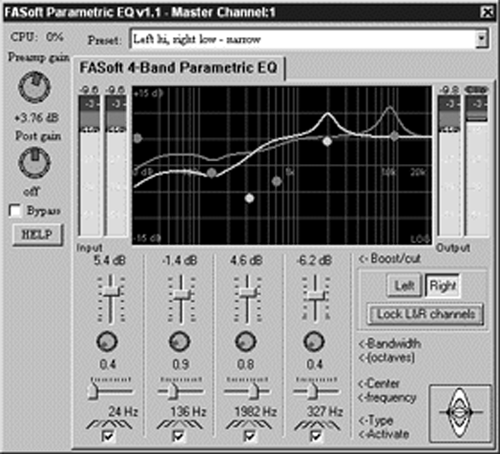The height and width of the screenshot is (454, 500).
Task: Click the '0.9' bandwidth value
Action: point(180,364)
